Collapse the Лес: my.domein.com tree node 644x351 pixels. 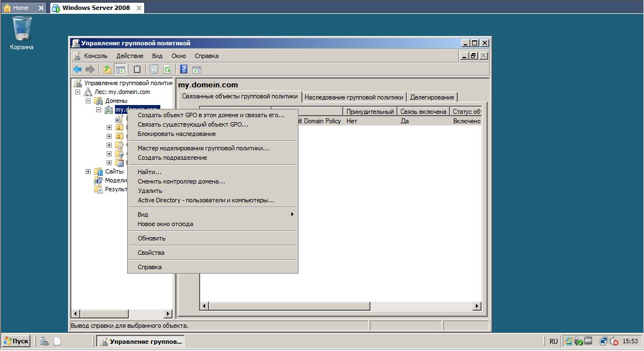77,92
